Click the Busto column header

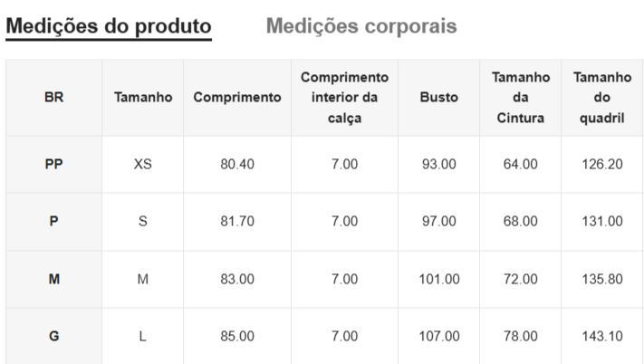click(x=439, y=98)
